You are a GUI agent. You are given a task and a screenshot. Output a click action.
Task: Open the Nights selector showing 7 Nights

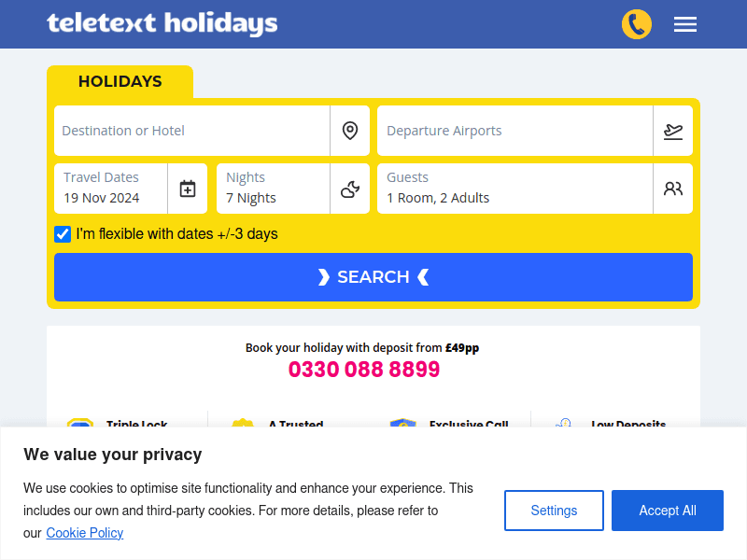(271, 189)
